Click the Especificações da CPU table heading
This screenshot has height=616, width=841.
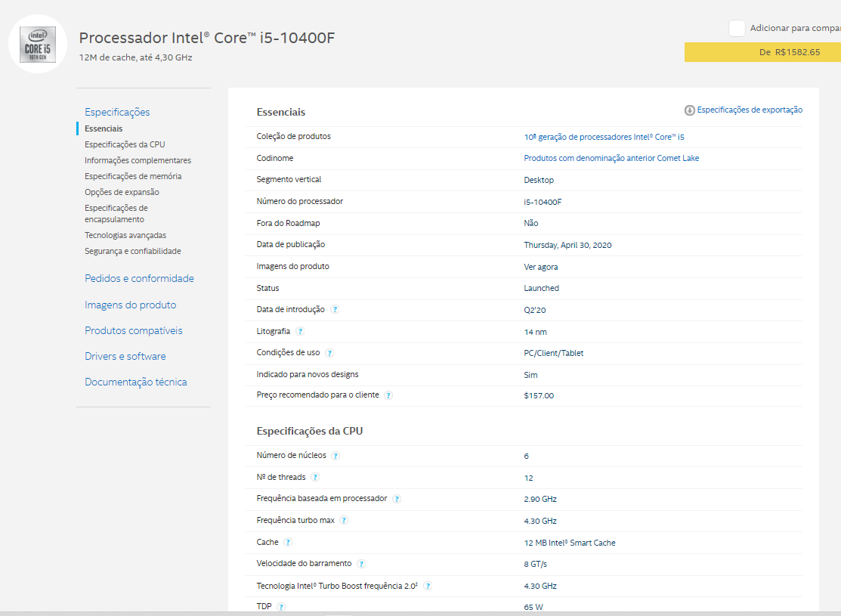click(310, 431)
